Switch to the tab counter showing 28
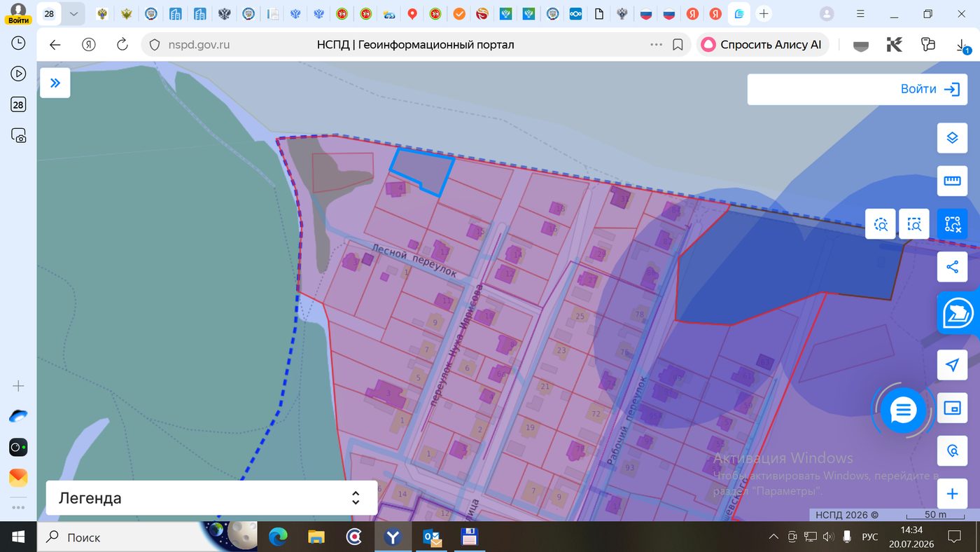The height and width of the screenshot is (552, 980). [49, 14]
